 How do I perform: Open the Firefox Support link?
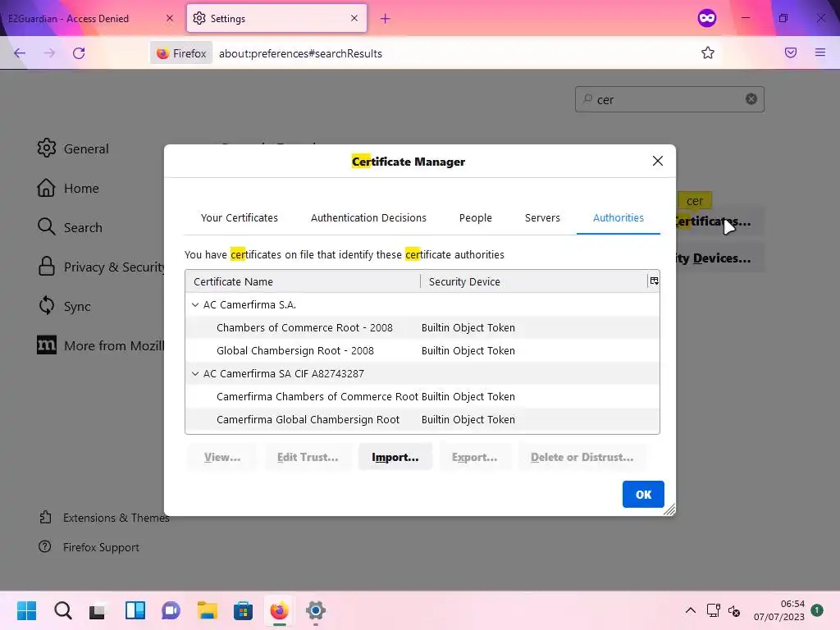[89, 547]
